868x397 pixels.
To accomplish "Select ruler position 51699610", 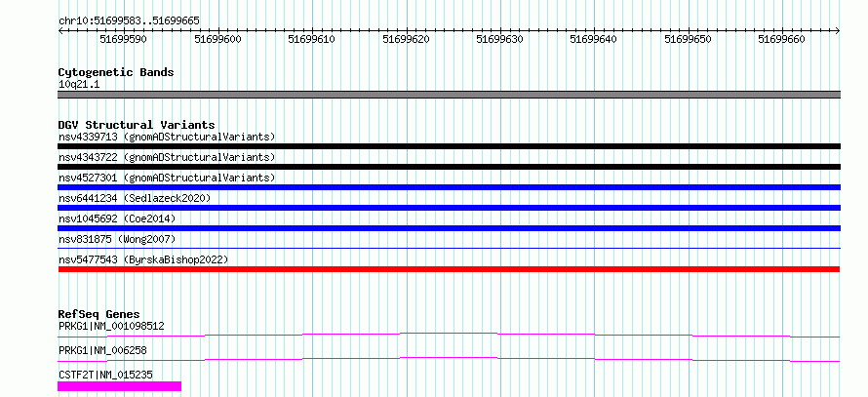I will click(x=312, y=39).
